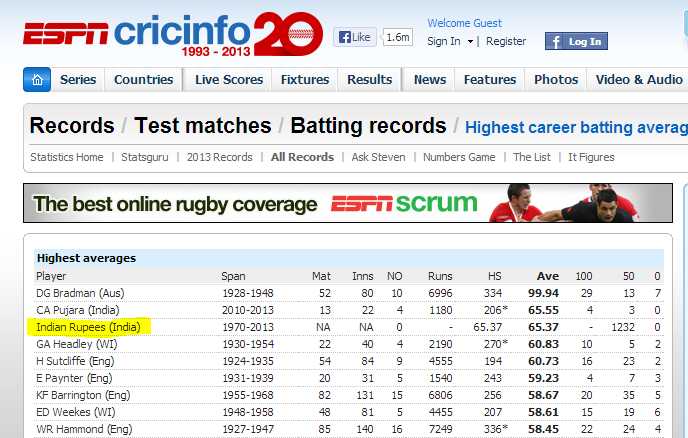Click the Ask Steven link
Image resolution: width=688 pixels, height=438 pixels.
click(x=377, y=157)
